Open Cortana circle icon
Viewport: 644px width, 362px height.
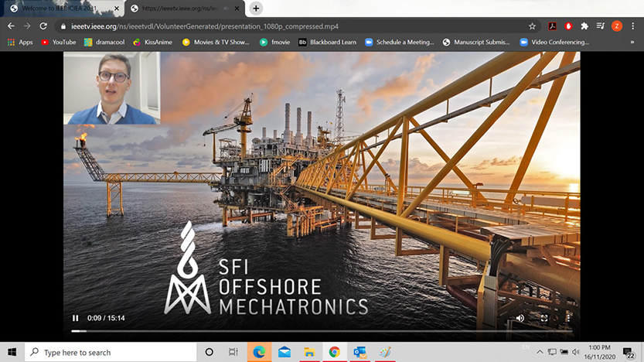click(x=209, y=352)
